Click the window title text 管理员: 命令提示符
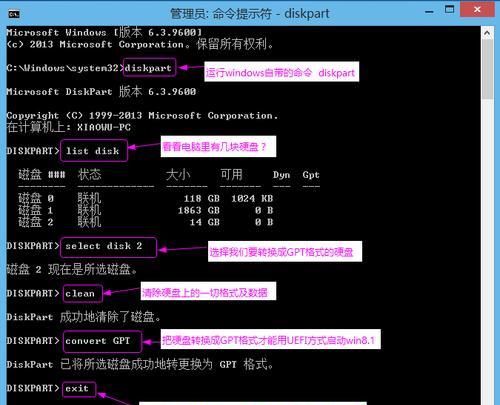Screen dimensions: 500x405 pyautogui.click(x=221, y=14)
